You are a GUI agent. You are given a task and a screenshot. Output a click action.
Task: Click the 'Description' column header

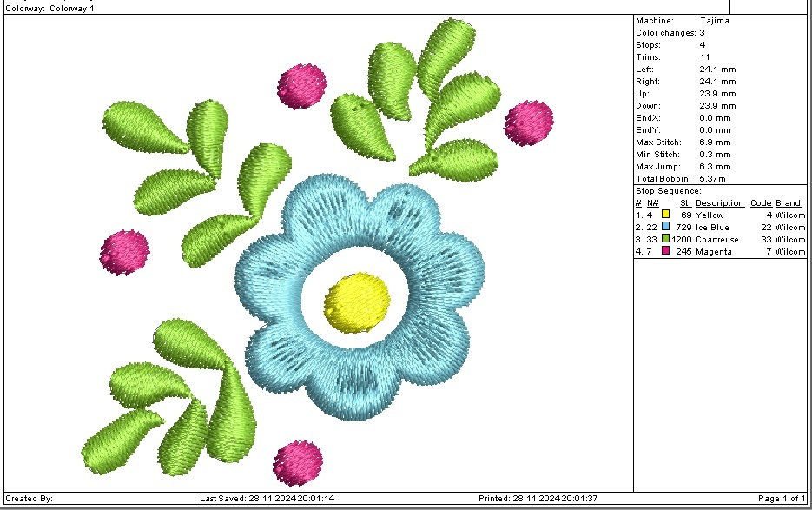point(720,203)
